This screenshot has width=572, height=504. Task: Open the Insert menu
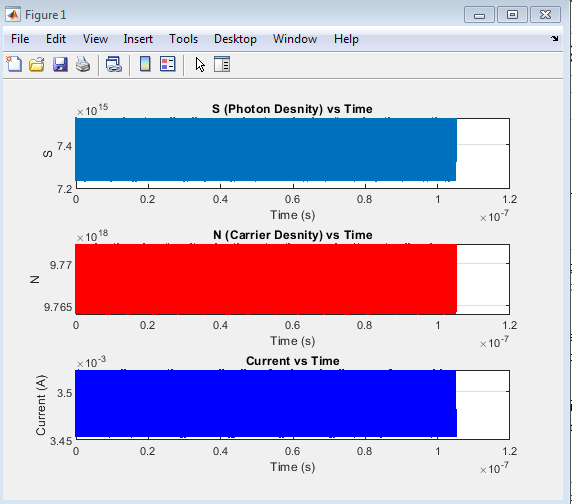click(x=138, y=39)
